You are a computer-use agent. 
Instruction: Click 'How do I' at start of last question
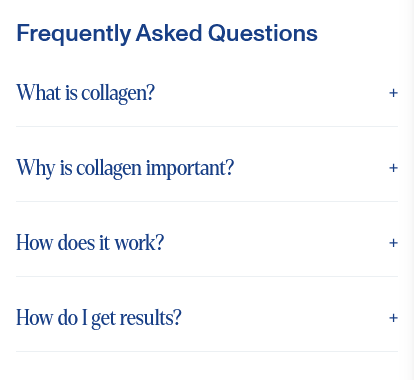pyautogui.click(x=52, y=318)
